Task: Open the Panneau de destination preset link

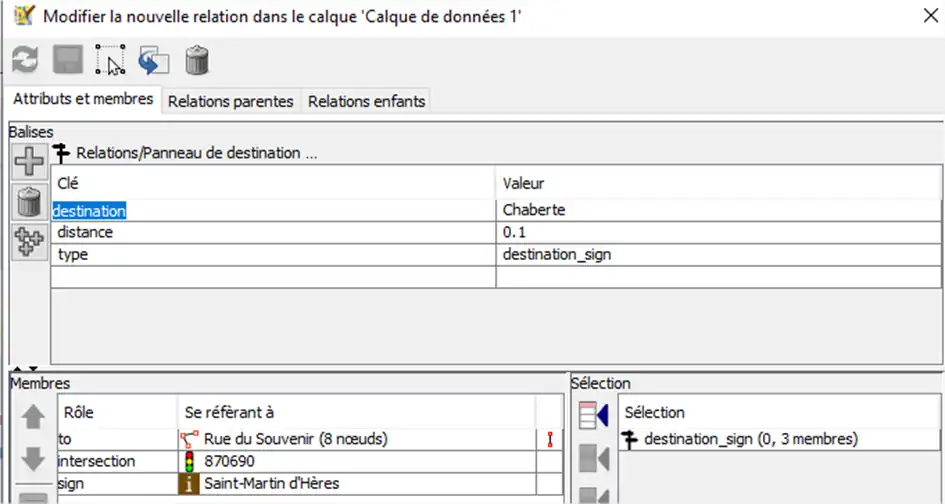Action: pos(196,153)
